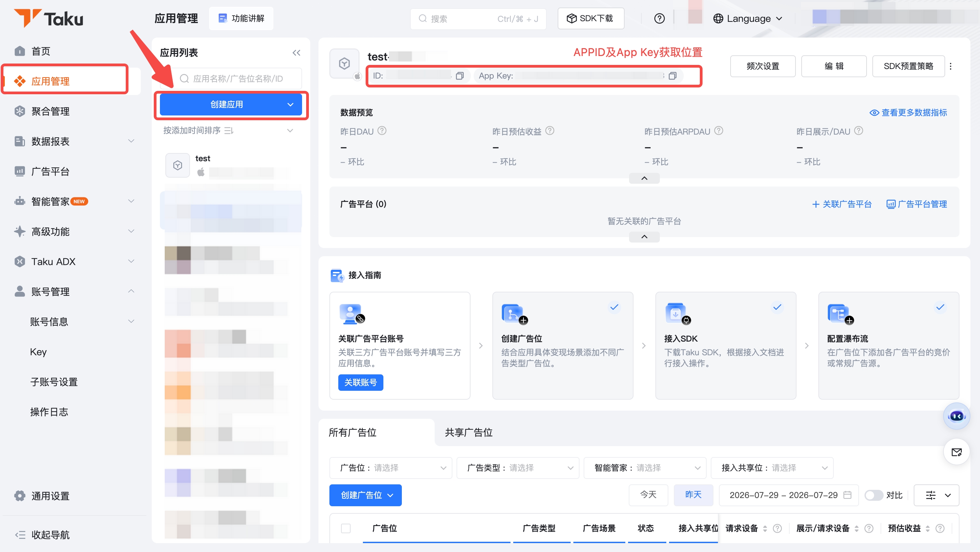Sort by 请求设备 column arrows
This screenshot has height=552, width=980.
(x=765, y=528)
